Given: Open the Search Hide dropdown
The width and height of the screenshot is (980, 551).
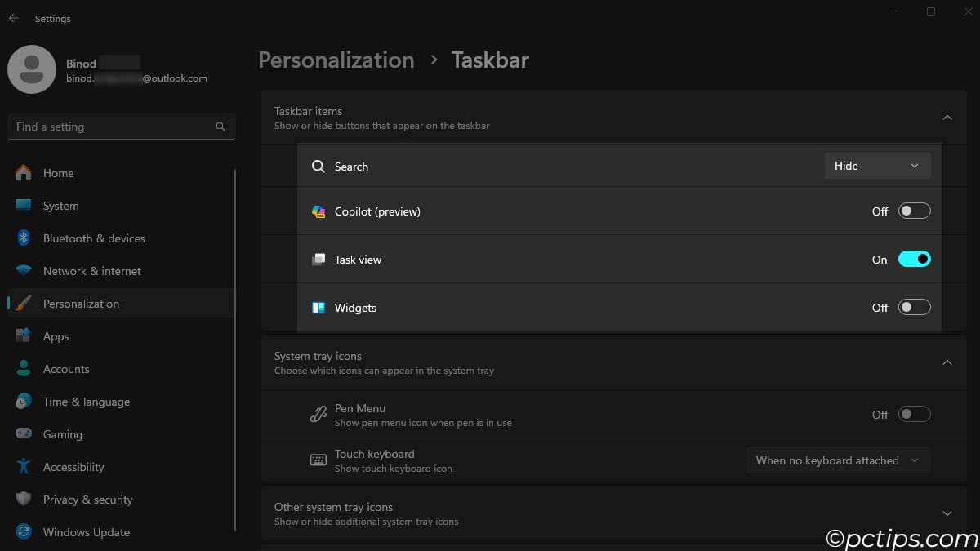Looking at the screenshot, I should [x=877, y=166].
